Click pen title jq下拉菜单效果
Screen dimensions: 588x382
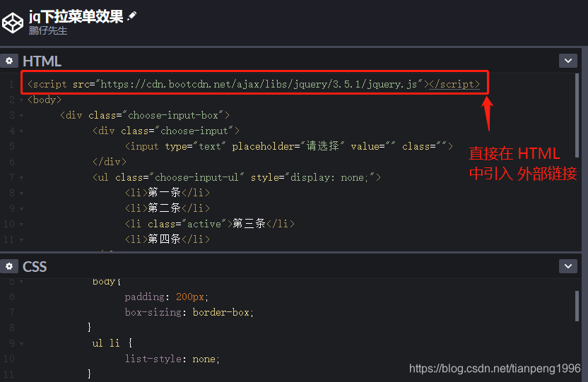pyautogui.click(x=76, y=16)
